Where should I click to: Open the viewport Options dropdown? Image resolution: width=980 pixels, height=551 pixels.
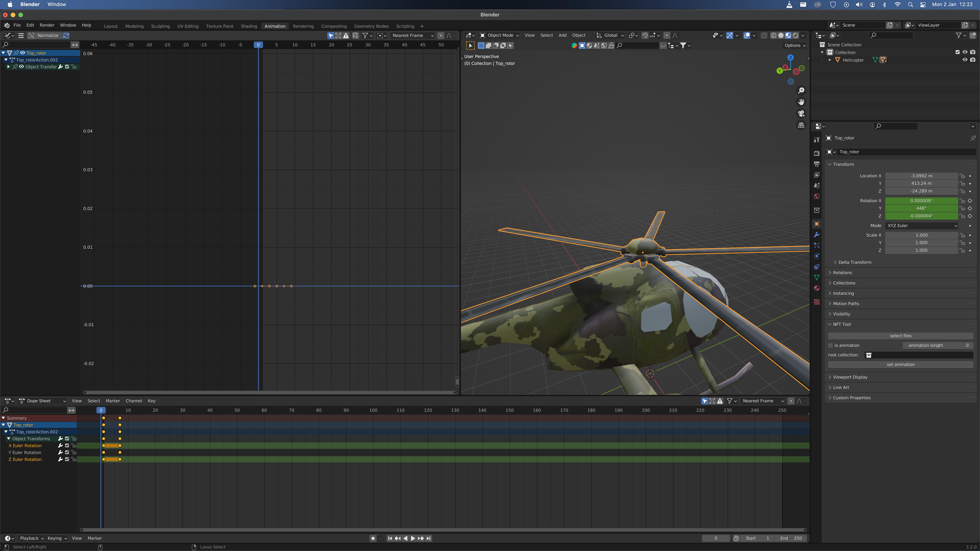click(795, 45)
